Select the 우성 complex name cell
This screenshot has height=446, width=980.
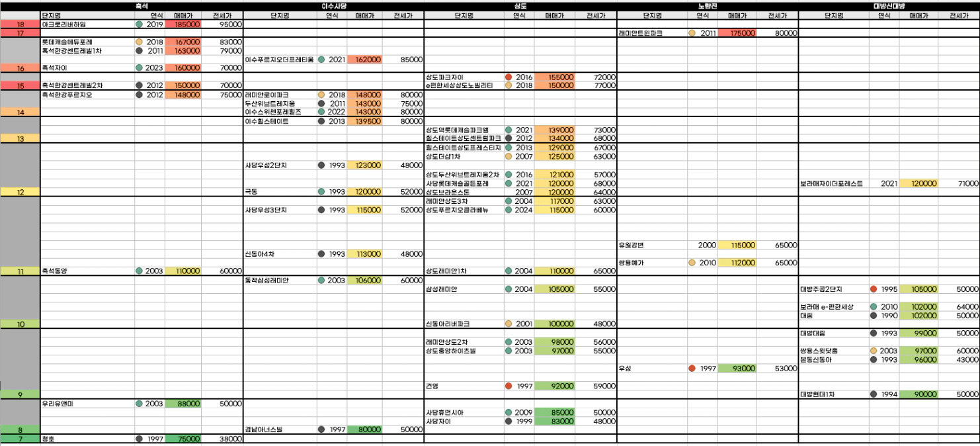652,368
